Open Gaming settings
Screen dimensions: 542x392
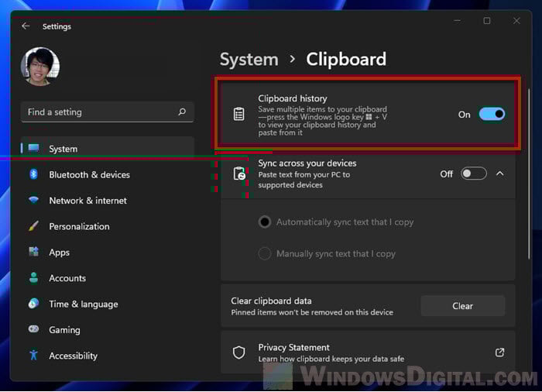107,330
